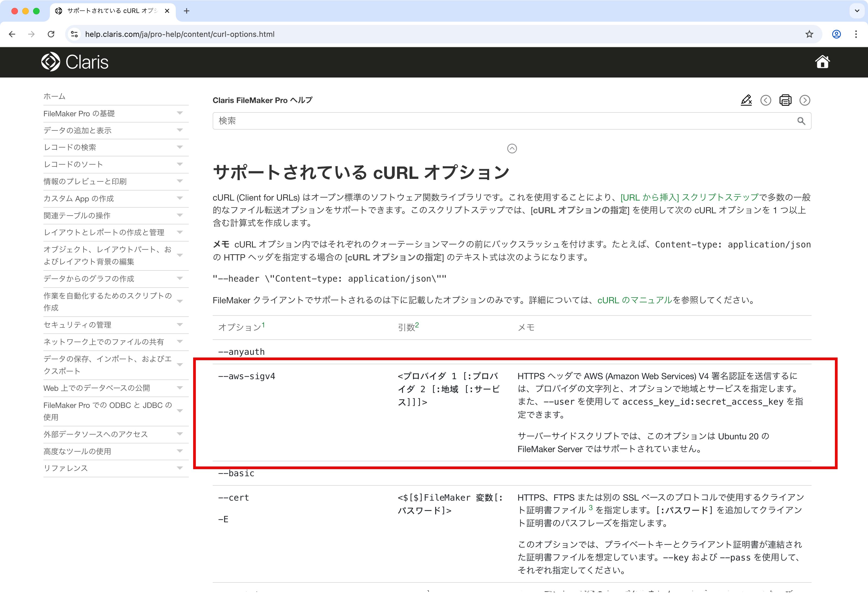Open FileMaker Pro での ODBC と JDBC item
This screenshot has width=868, height=599.
click(x=107, y=411)
